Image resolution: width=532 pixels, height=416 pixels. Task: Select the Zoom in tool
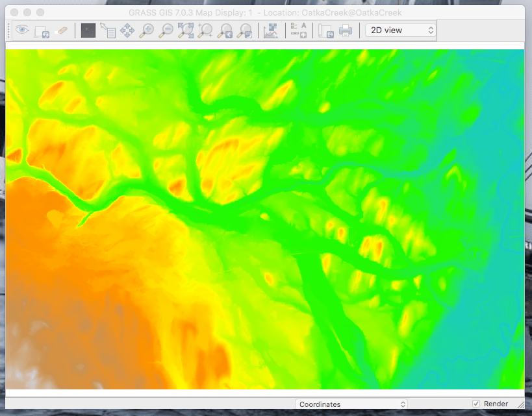click(147, 30)
